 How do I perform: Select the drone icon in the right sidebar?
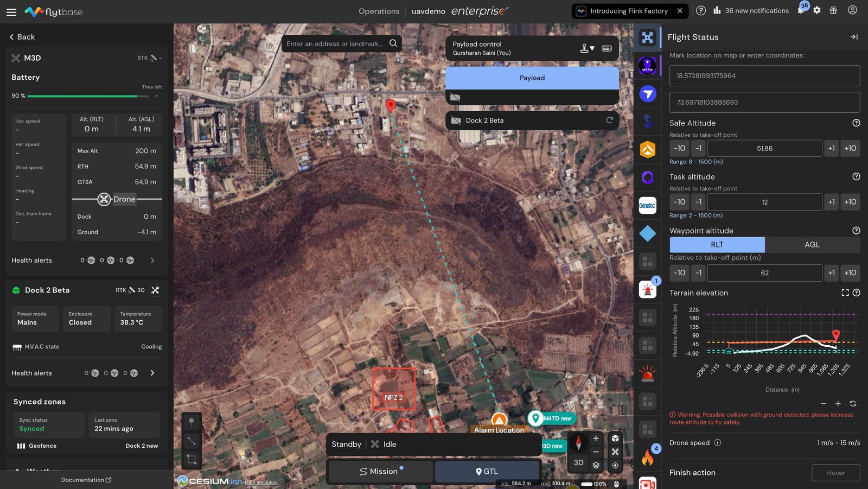[x=648, y=37]
